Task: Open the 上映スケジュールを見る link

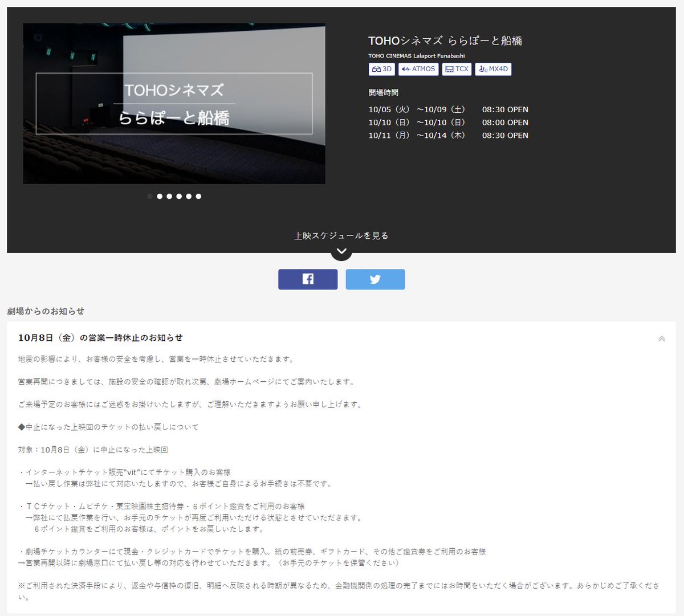Action: [x=341, y=235]
